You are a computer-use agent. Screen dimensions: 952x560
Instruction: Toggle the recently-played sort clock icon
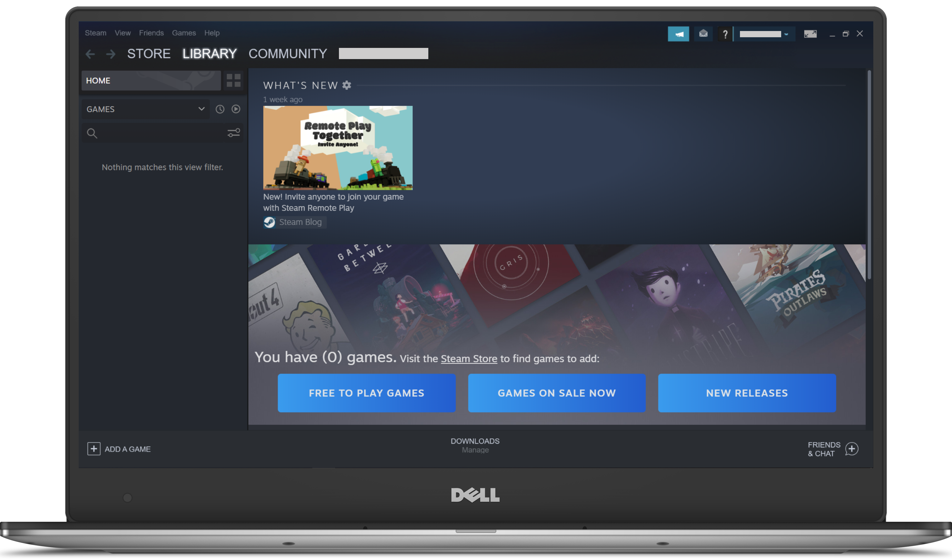[220, 109]
